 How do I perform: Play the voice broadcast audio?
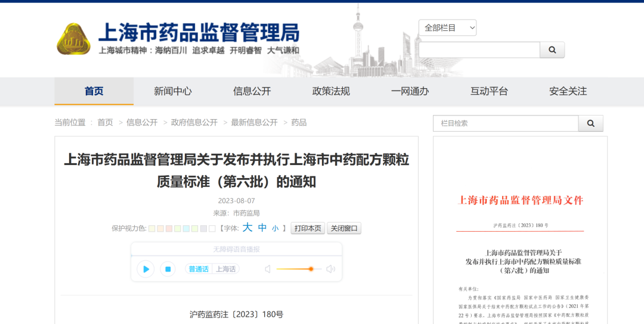point(145,269)
